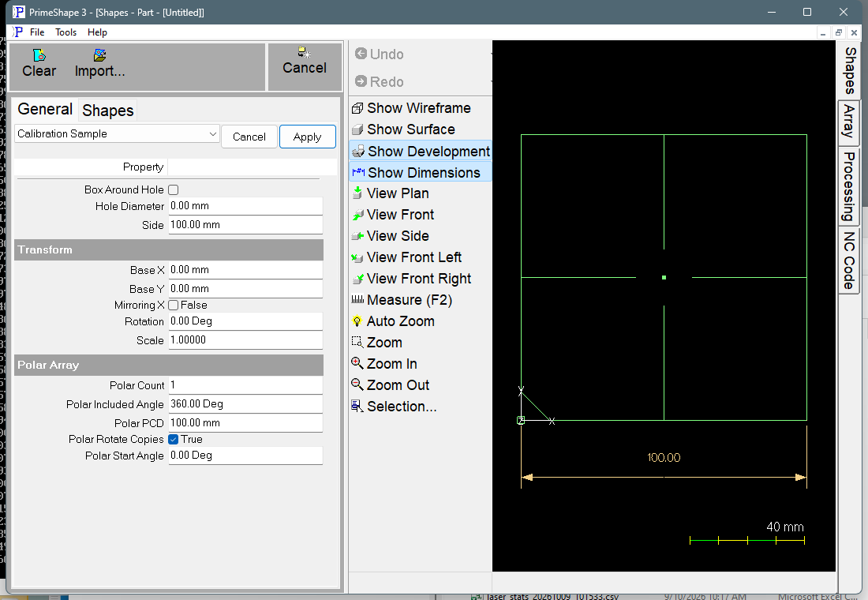Click the Side value field
Image resolution: width=868 pixels, height=600 pixels.
click(245, 225)
